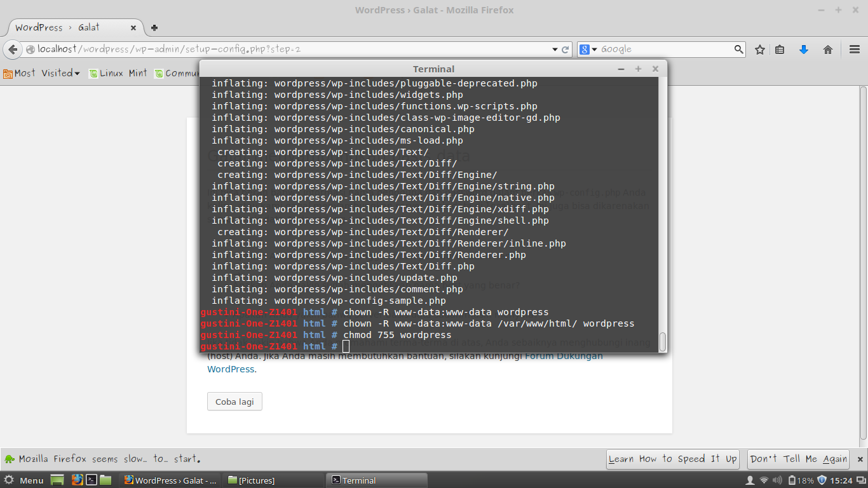Screen dimensions: 868x488
Task: Open the Downloads arrow icon
Action: point(804,50)
